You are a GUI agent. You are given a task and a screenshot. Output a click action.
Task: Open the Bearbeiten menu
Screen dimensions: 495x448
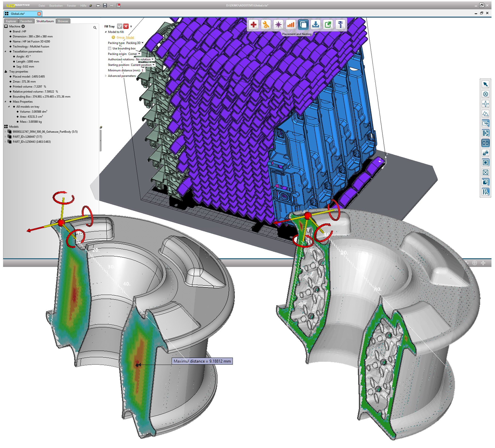click(56, 6)
